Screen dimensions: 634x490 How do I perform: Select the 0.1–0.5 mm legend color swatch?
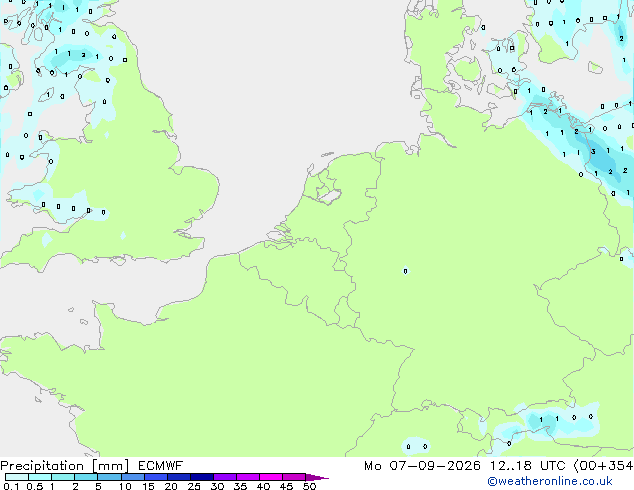tap(17, 477)
